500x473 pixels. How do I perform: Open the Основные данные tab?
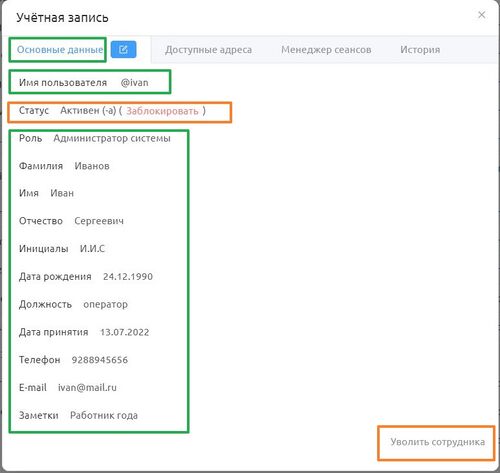pos(60,49)
